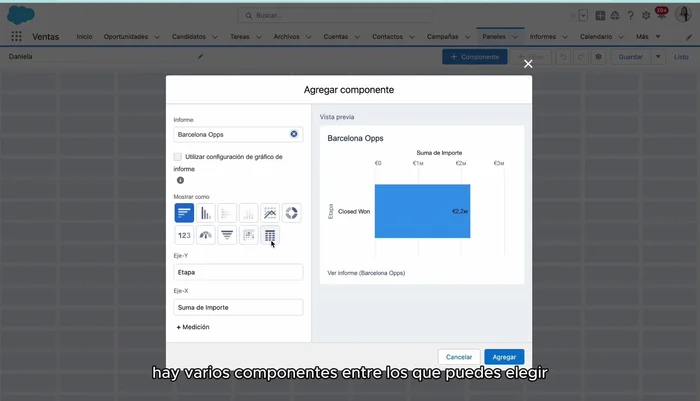
Task: Open the user avatar profile menu
Action: [683, 14]
